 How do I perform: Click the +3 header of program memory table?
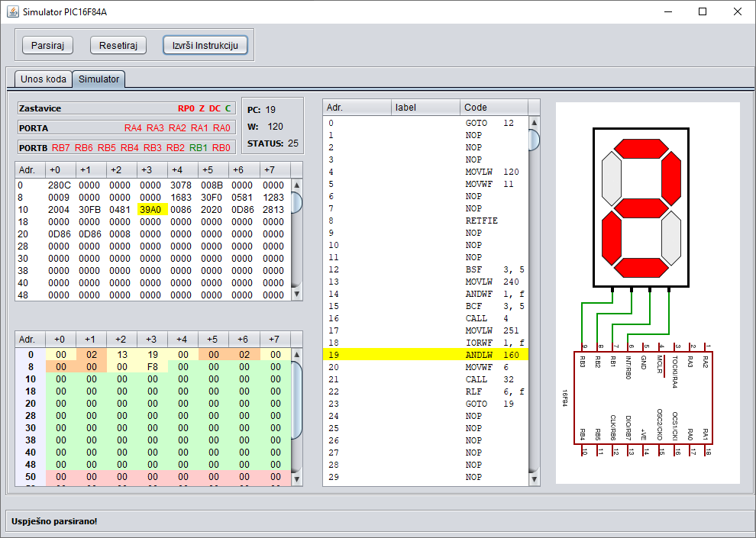tap(153, 169)
